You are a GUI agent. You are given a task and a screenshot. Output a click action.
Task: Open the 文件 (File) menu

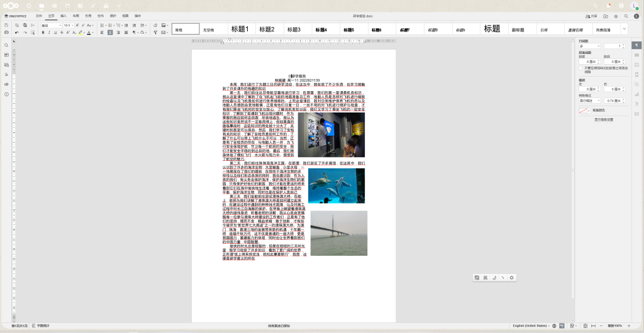[39, 16]
